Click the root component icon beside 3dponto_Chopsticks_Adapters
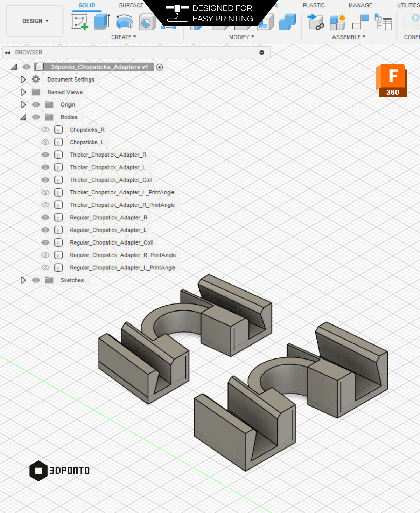420x513 pixels. click(x=40, y=67)
